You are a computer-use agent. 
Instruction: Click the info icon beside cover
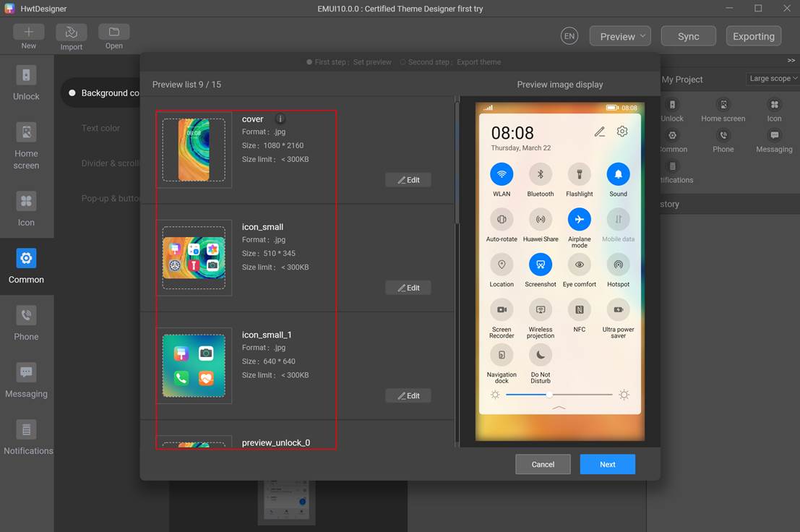[280, 119]
